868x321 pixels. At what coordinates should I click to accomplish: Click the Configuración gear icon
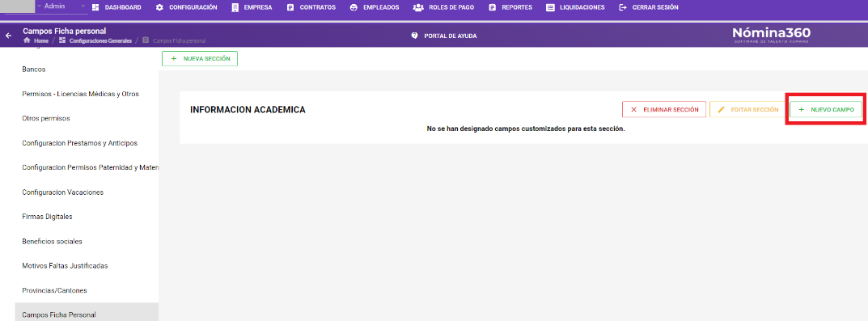pyautogui.click(x=159, y=8)
